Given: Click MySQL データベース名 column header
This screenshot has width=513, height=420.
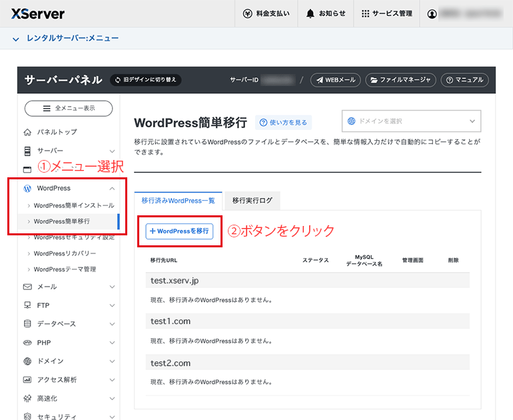Looking at the screenshot, I should pyautogui.click(x=364, y=261).
